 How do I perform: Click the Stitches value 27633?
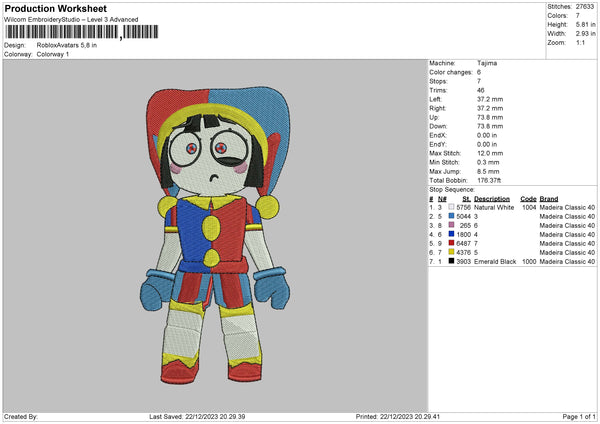[x=585, y=7]
